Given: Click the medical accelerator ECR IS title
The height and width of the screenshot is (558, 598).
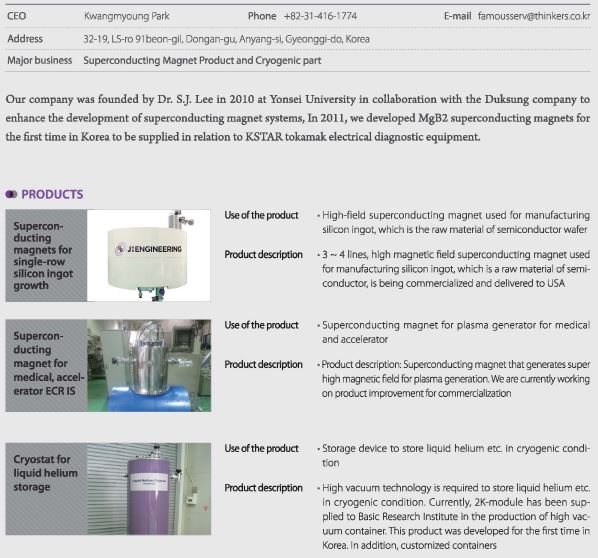Looking at the screenshot, I should pyautogui.click(x=48, y=363).
